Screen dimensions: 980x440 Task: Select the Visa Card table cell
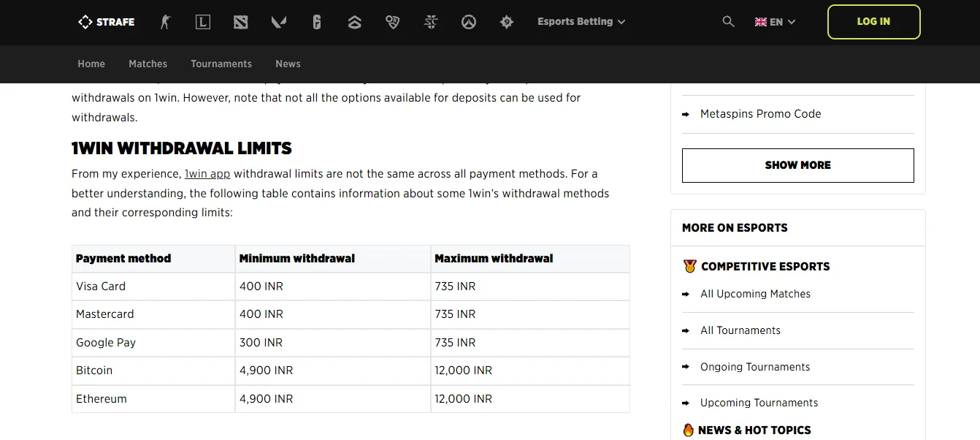[x=153, y=287]
